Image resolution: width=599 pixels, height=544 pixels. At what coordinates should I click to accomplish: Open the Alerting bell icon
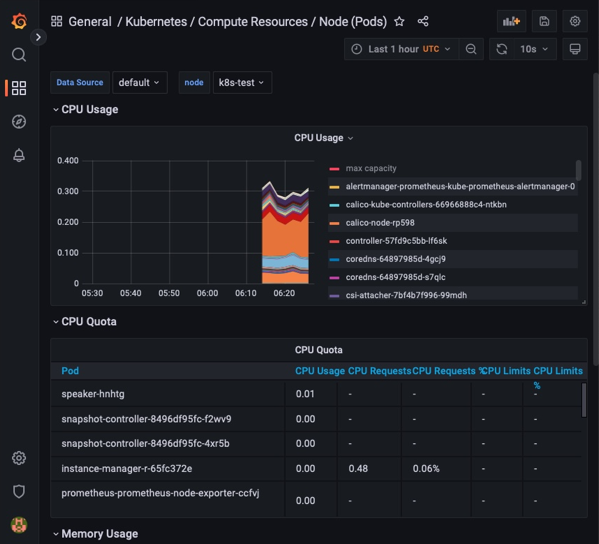[19, 155]
